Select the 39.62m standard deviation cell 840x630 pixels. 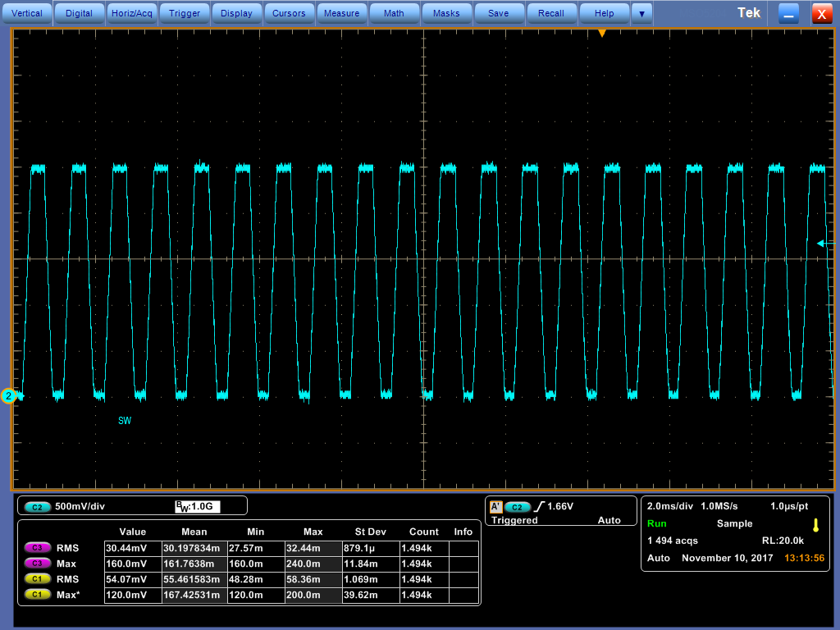(x=371, y=595)
